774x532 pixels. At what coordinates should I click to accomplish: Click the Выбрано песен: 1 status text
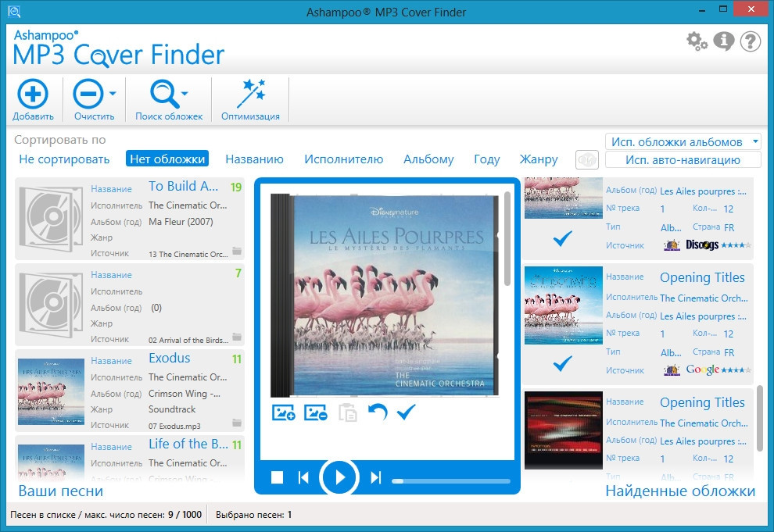(x=254, y=515)
